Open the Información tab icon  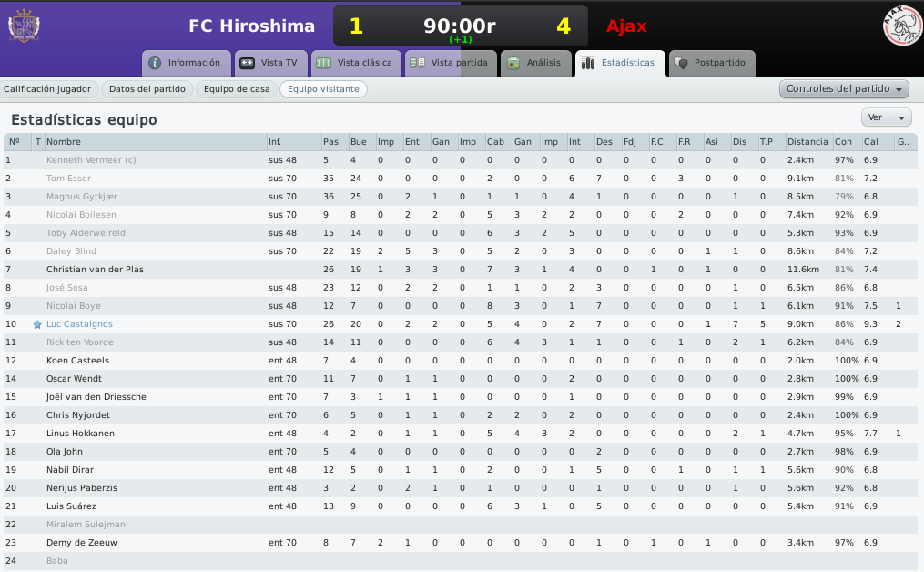155,63
